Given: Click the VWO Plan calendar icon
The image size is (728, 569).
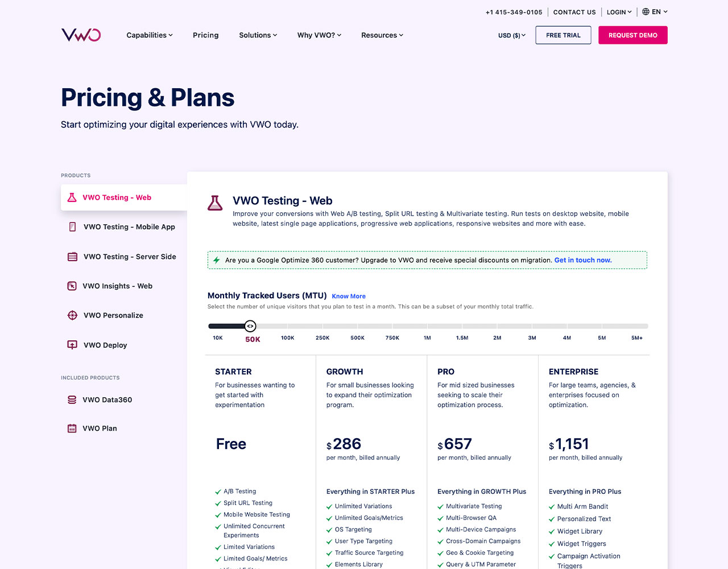Looking at the screenshot, I should (x=72, y=428).
